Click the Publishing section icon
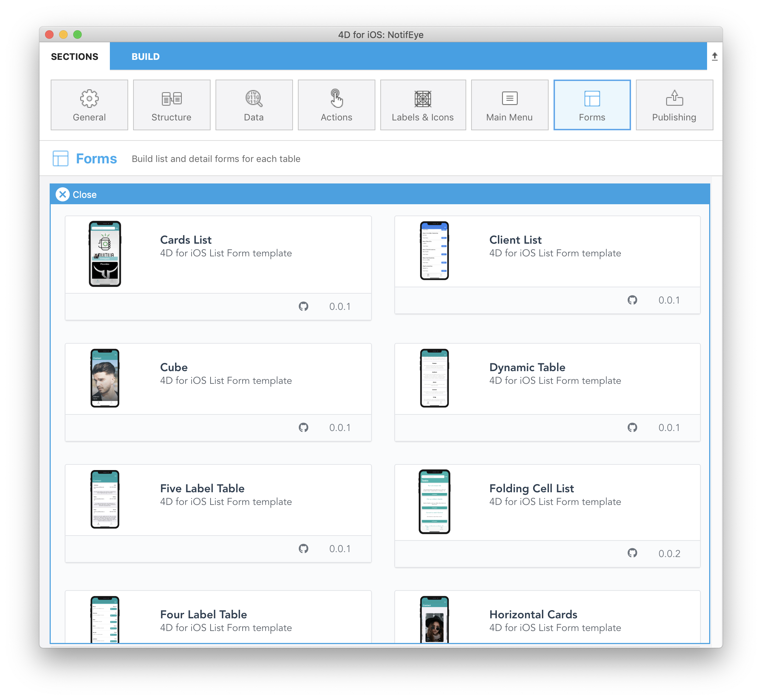This screenshot has height=700, width=762. 673,104
